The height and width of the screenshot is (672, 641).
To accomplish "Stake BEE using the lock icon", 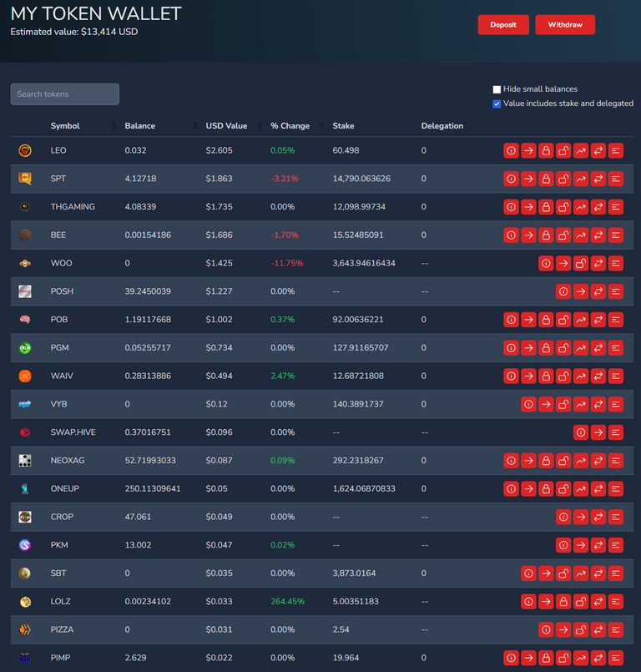I will [x=546, y=235].
